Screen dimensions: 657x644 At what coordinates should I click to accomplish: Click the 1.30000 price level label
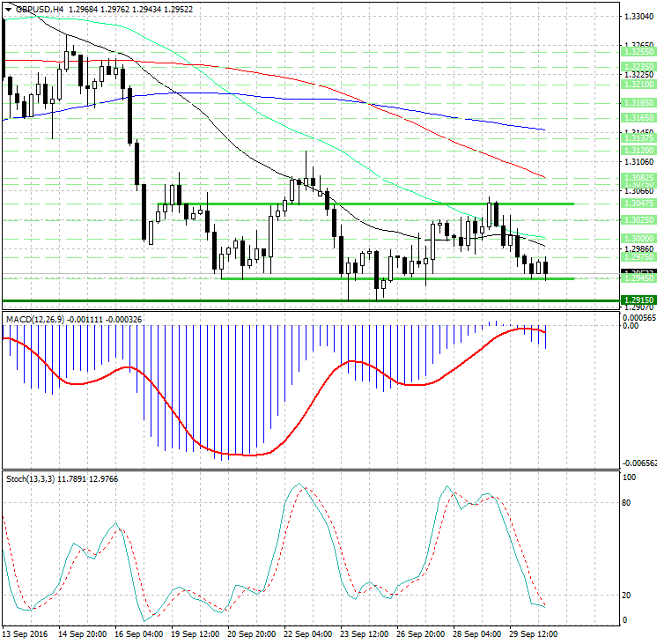(x=637, y=239)
